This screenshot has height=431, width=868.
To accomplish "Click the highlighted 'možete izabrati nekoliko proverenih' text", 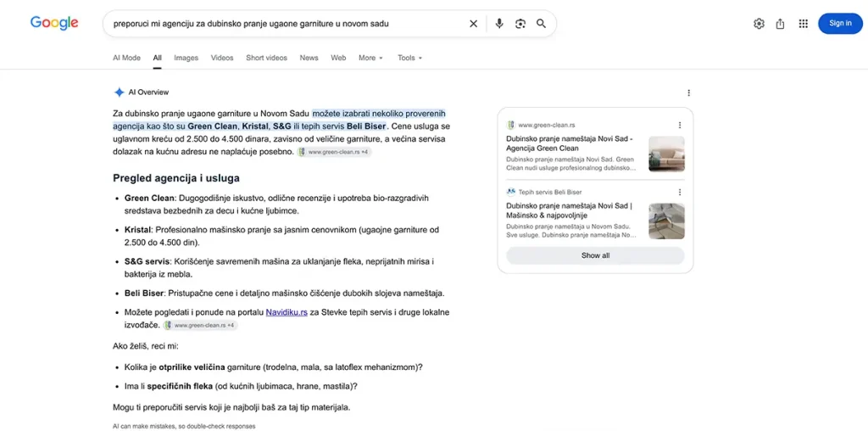I will point(379,114).
